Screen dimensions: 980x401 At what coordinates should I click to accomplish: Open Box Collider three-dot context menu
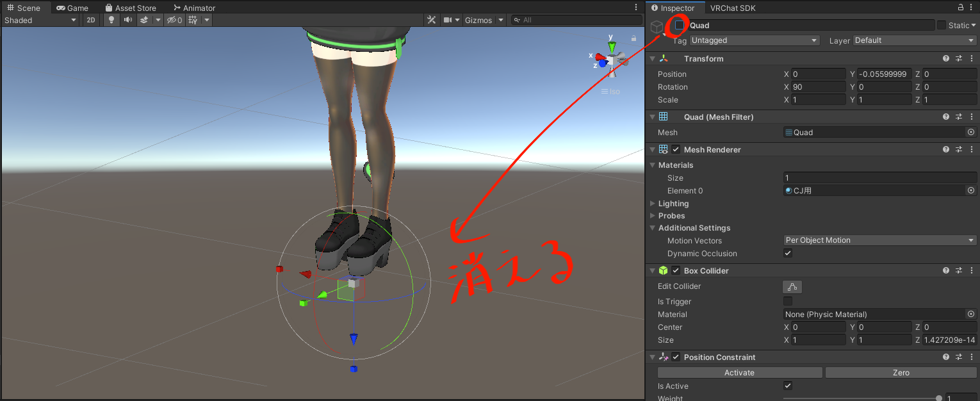972,270
